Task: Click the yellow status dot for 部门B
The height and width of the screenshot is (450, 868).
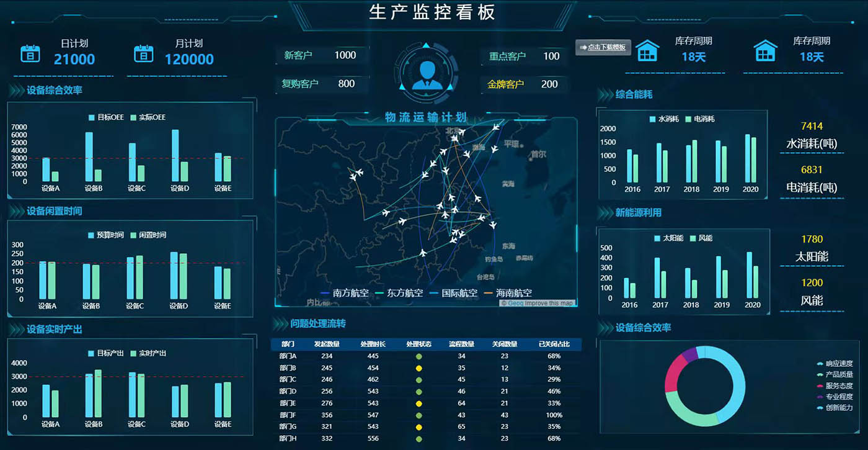Action: (x=418, y=368)
